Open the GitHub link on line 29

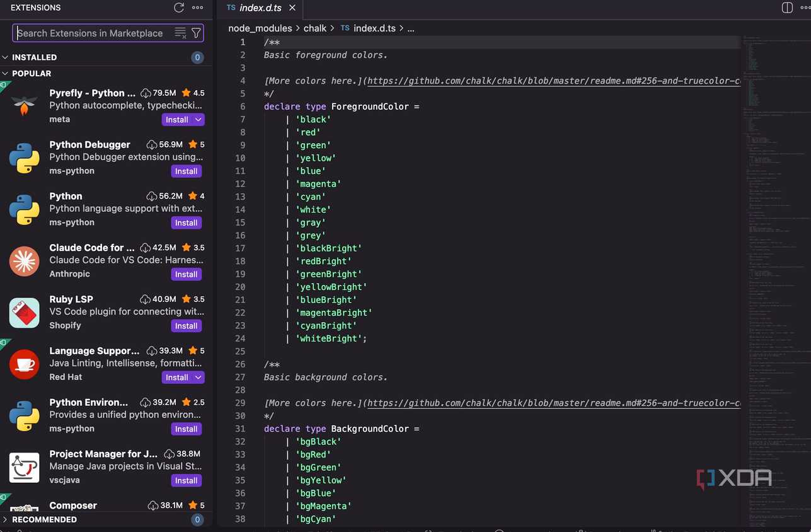point(553,403)
